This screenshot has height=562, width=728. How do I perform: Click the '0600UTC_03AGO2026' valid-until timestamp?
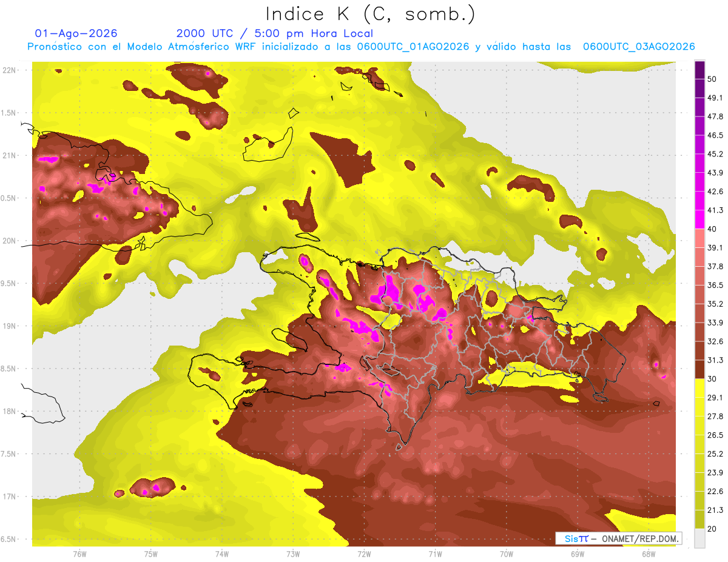point(639,47)
